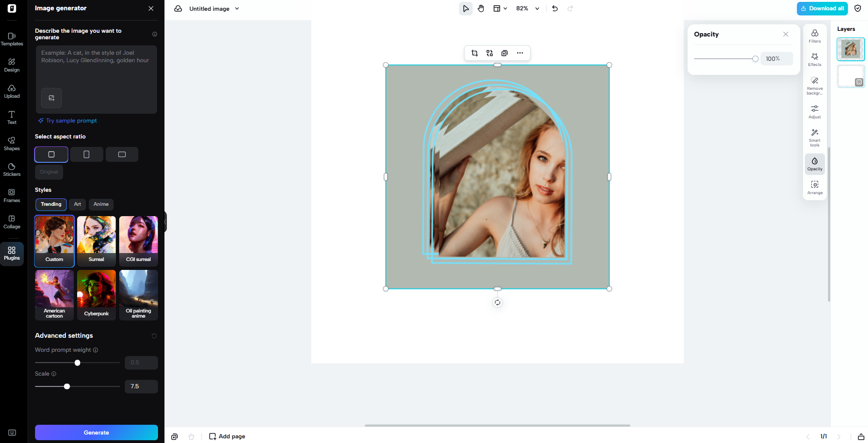868x443 pixels.
Task: Open the Remove background tool
Action: (815, 85)
